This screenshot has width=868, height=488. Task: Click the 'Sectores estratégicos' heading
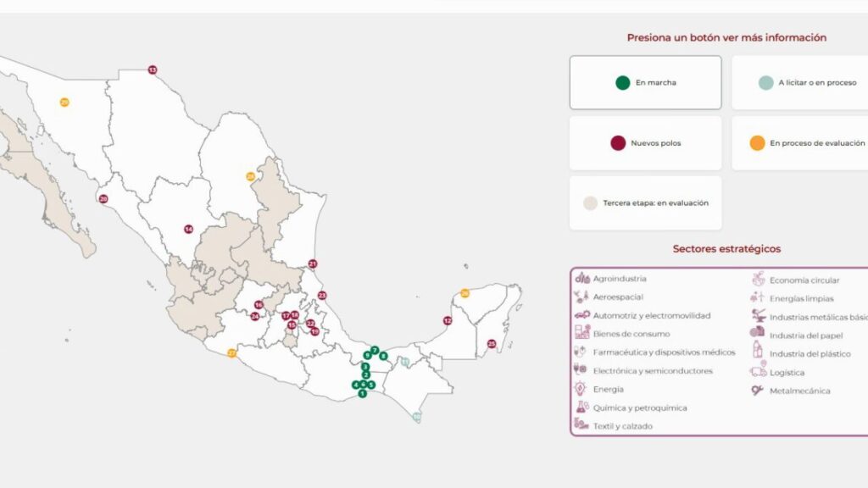(726, 249)
